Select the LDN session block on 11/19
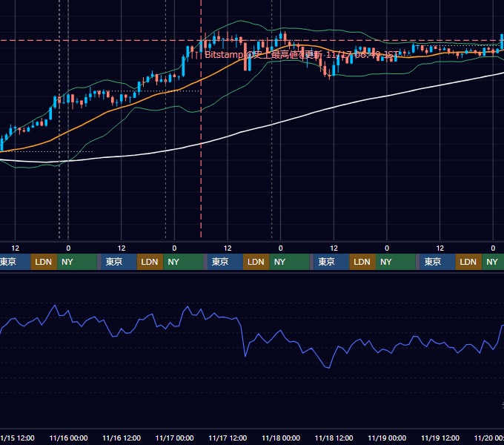Screen dimensions: 504x445 coord(468,262)
